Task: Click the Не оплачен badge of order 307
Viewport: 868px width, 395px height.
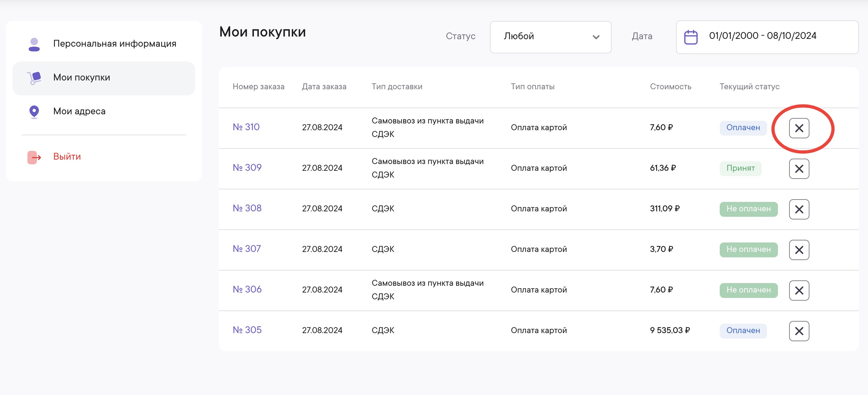Action: (748, 250)
